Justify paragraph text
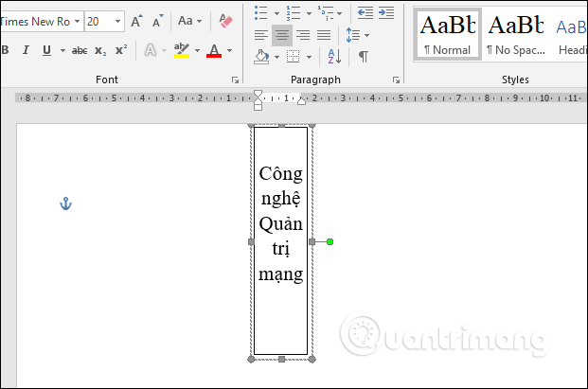This screenshot has height=389, width=588. [324, 35]
